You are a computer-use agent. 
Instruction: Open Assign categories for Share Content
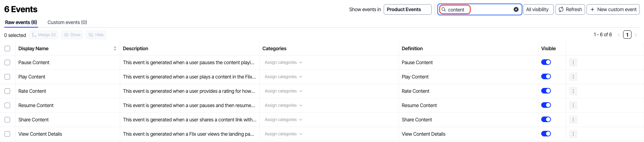point(283,120)
